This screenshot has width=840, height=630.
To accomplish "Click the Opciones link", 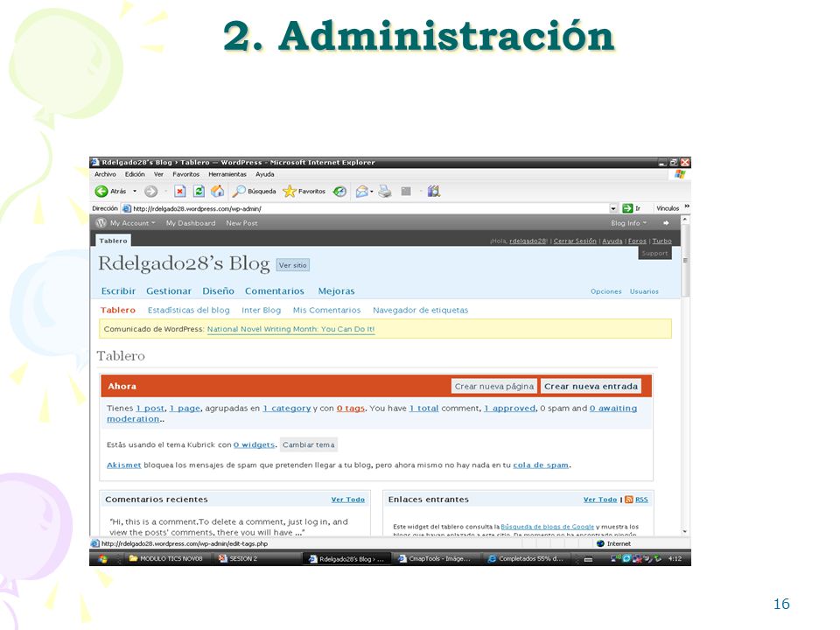I will coord(605,291).
